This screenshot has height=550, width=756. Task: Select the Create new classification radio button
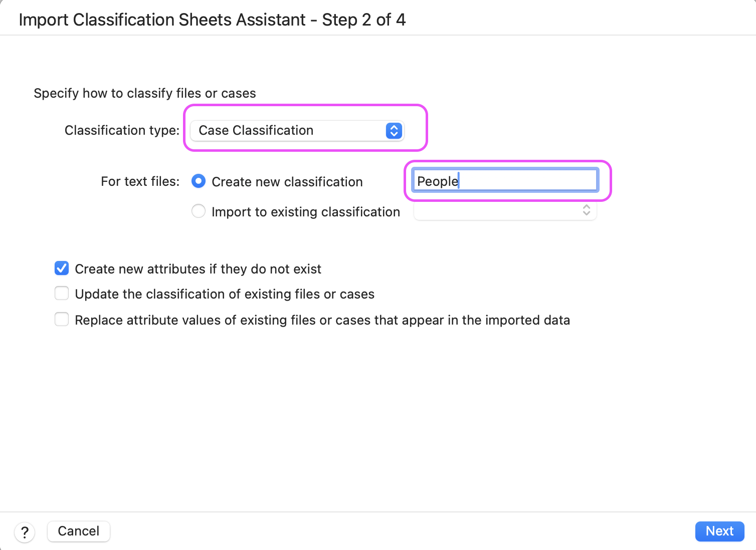click(199, 181)
